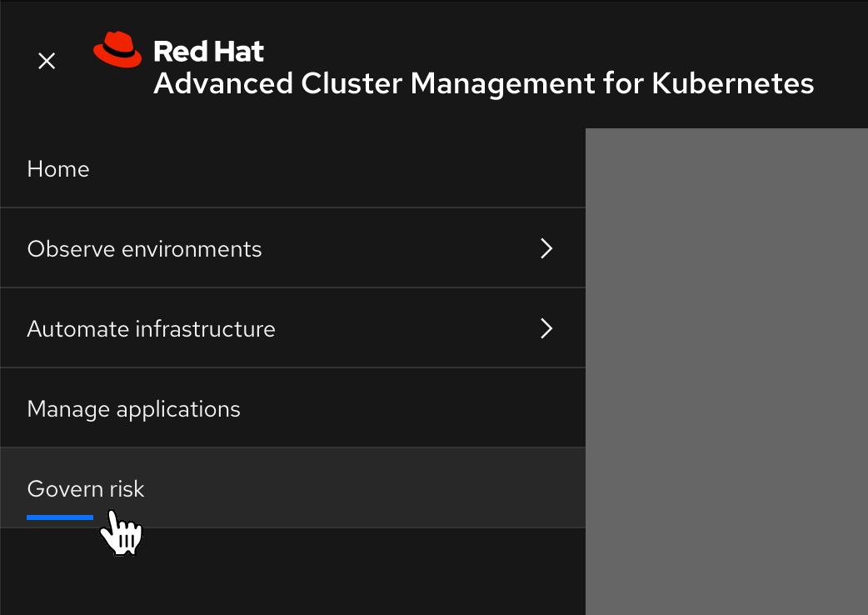Click the Red Hat fedora graphic in the header
Viewport: 868px width, 615px height.
click(x=117, y=49)
